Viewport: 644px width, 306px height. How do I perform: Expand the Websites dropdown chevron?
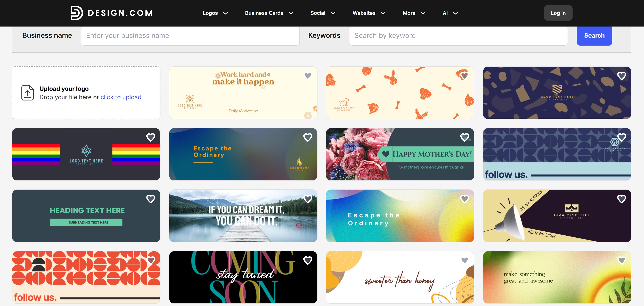[x=383, y=13]
